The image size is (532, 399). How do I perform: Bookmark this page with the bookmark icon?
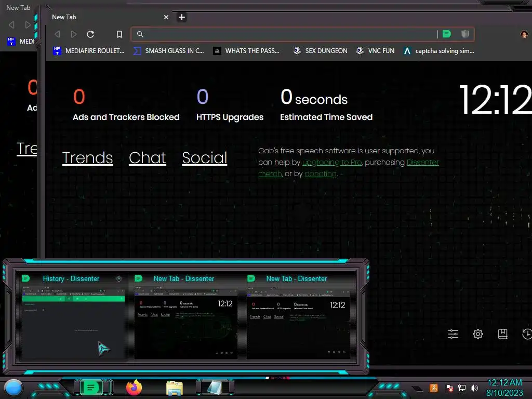119,34
